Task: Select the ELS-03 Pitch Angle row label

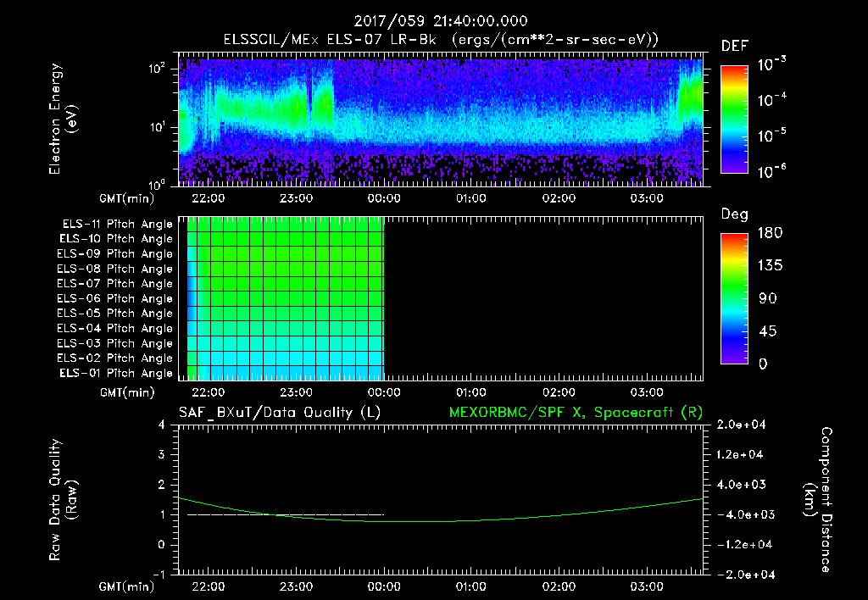Action: coord(115,343)
